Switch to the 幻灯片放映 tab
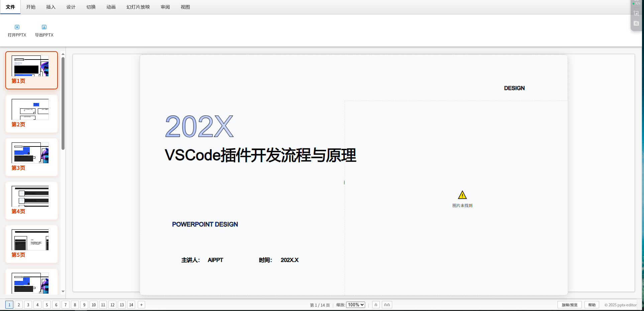The width and height of the screenshot is (644, 311). point(138,7)
